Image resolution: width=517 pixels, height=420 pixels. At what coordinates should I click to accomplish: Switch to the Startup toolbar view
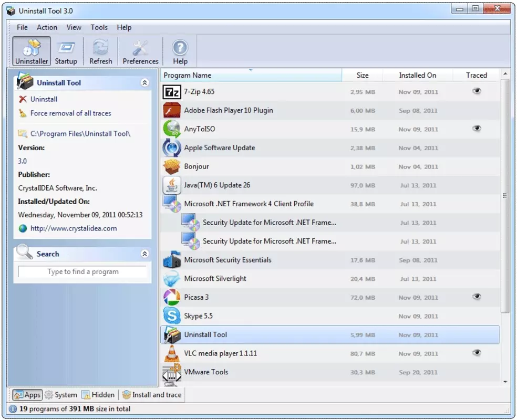tap(66, 51)
